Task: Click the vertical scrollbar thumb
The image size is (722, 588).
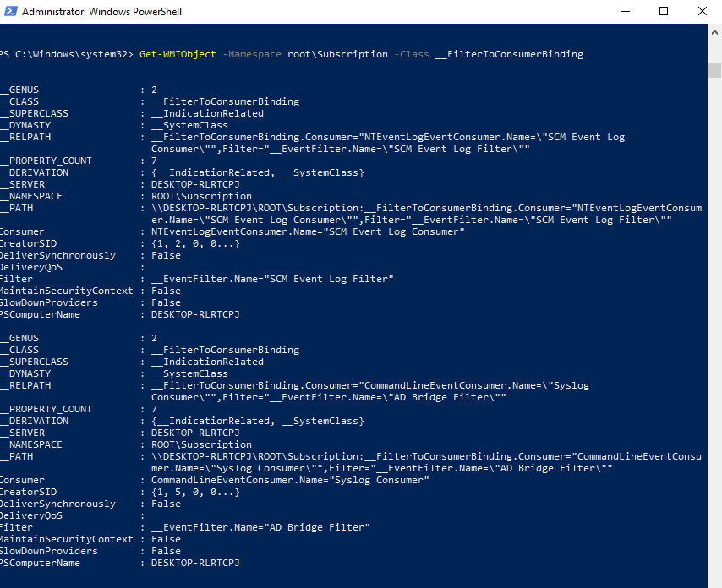Action: click(714, 70)
